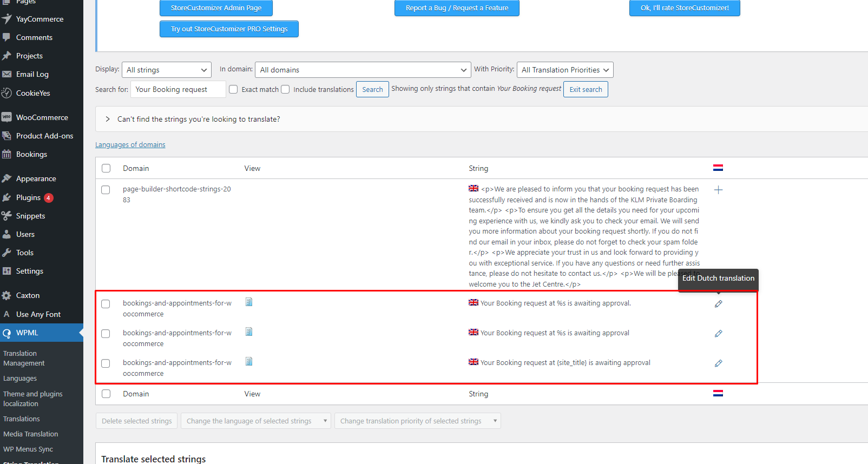The height and width of the screenshot is (464, 868).
Task: Edit Dutch translation for string ending 'awaiting approval.'
Action: point(718,304)
